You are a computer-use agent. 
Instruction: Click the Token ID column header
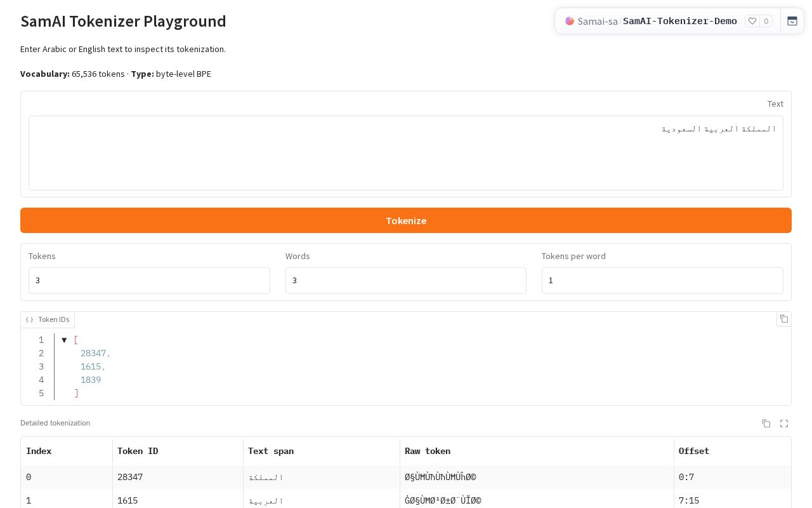(x=178, y=451)
